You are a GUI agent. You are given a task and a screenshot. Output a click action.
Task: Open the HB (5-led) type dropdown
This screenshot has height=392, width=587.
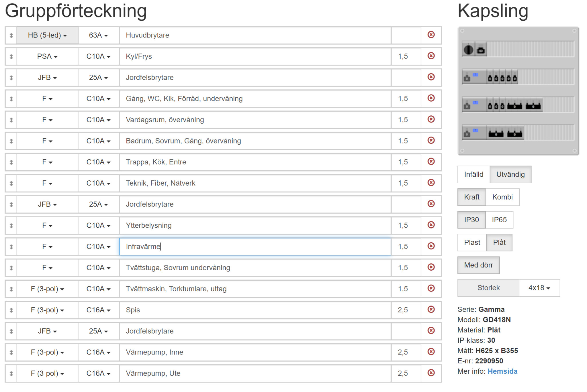click(47, 35)
